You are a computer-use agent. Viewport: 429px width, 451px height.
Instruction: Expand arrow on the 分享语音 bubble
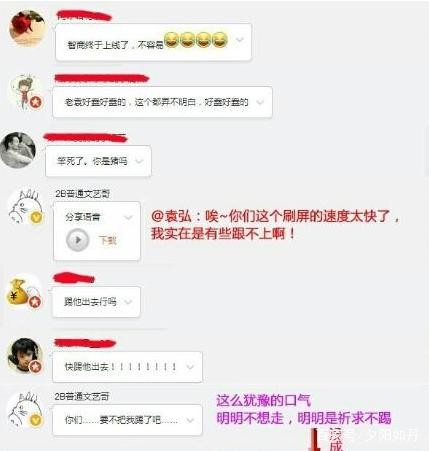pyautogui.click(x=128, y=217)
